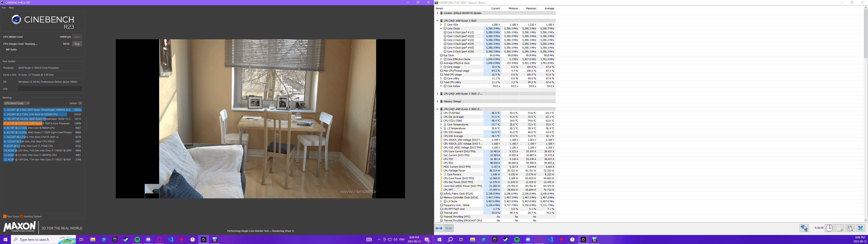
Task: Expand the System: ASRock B650M PG Riptide node
Action: [437, 13]
